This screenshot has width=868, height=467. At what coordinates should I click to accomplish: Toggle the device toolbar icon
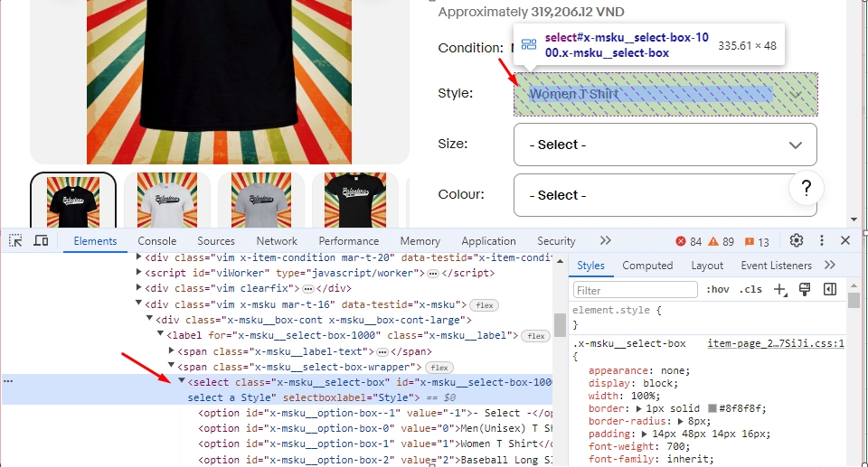pyautogui.click(x=41, y=241)
